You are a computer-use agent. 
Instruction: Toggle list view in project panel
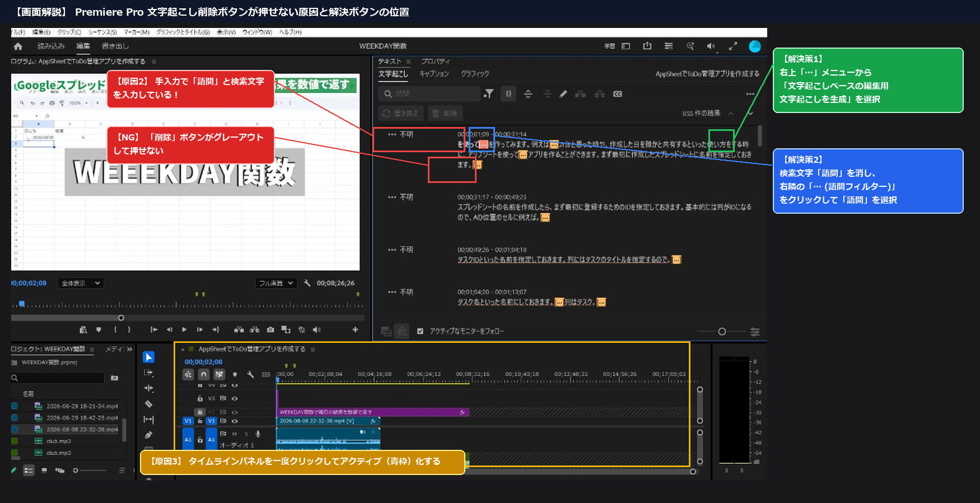(29, 471)
